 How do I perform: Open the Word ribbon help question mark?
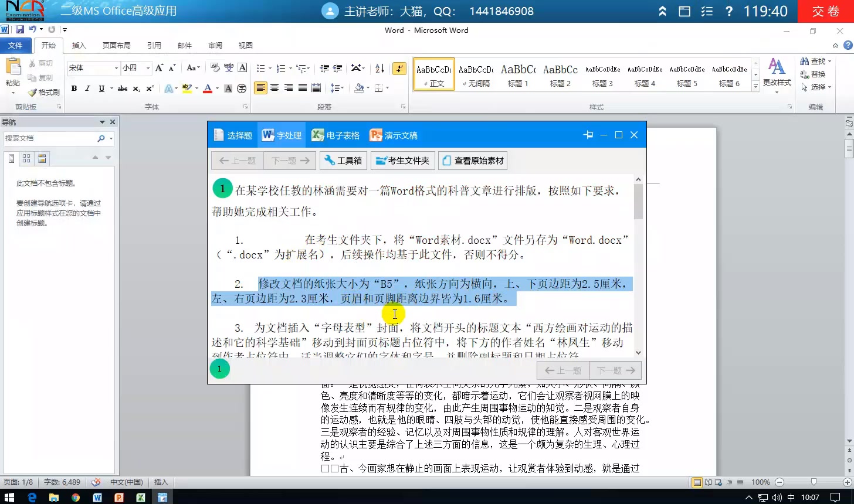(x=848, y=45)
